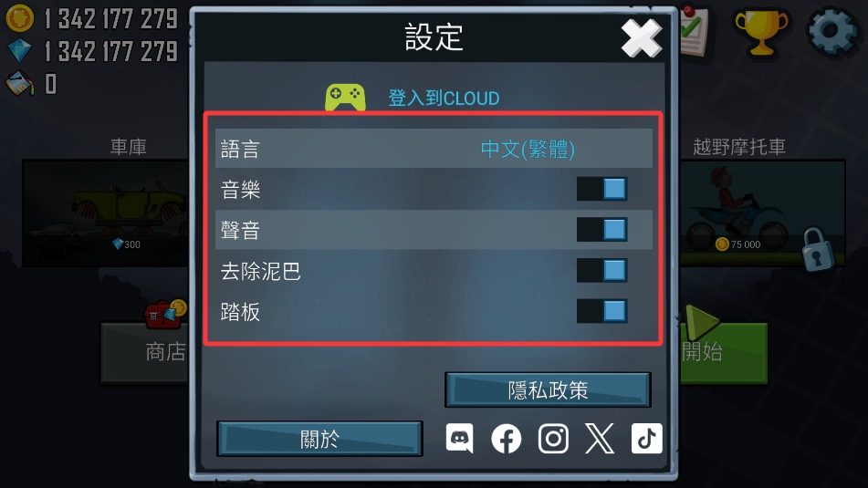Open the 關於 about button
Viewport: 868px width, 488px height.
pyautogui.click(x=319, y=439)
